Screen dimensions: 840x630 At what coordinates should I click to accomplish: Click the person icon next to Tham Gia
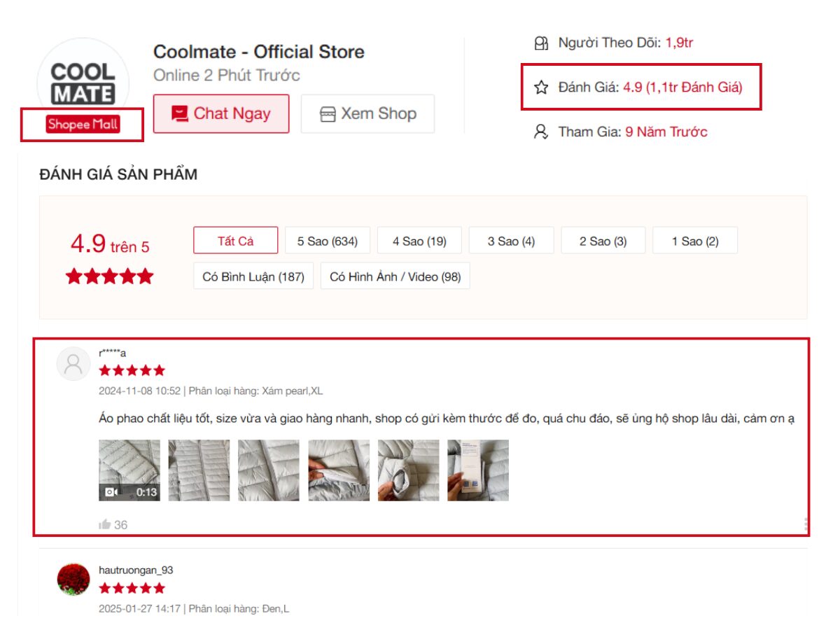[540, 132]
